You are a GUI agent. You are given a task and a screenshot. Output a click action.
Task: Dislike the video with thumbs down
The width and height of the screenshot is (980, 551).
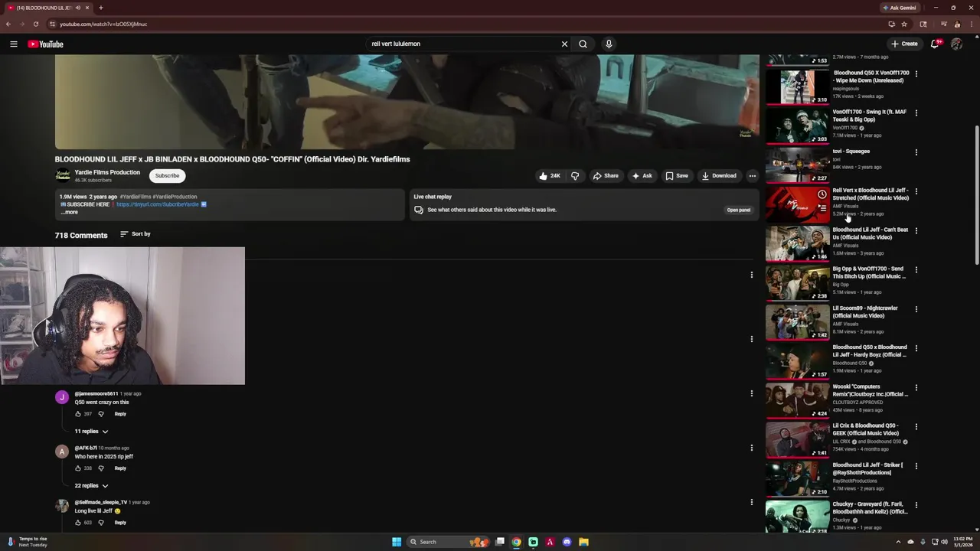[x=575, y=176]
